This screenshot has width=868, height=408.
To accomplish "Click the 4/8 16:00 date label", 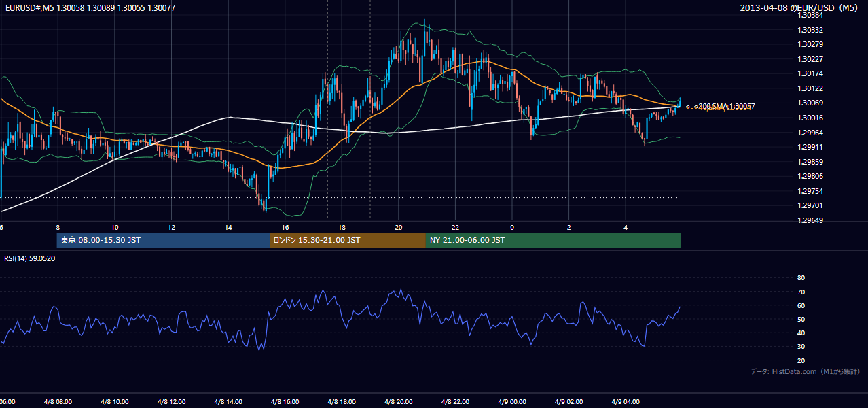I will point(285,402).
